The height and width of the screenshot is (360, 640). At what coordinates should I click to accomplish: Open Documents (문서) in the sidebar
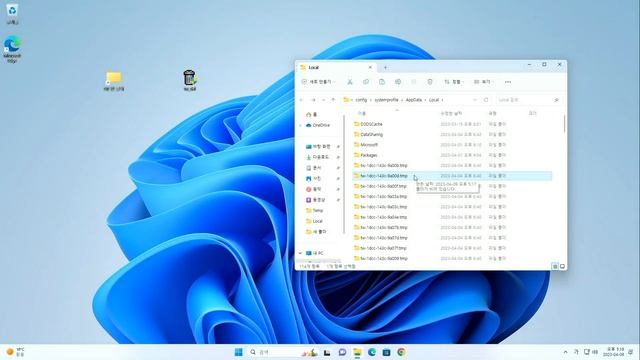point(313,168)
